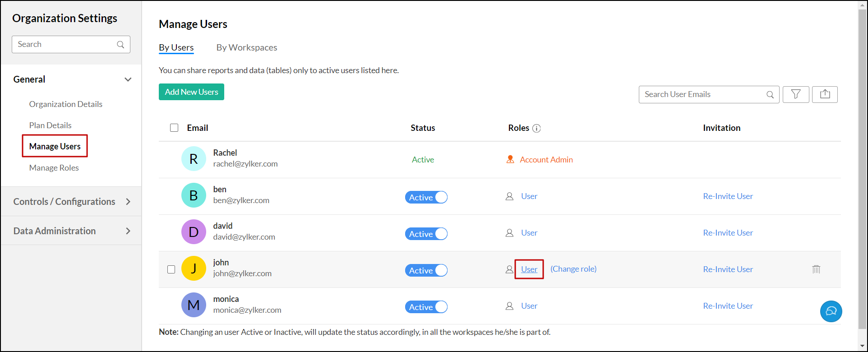Viewport: 868px width, 352px height.
Task: Open Manage Roles in sidebar
Action: click(54, 168)
